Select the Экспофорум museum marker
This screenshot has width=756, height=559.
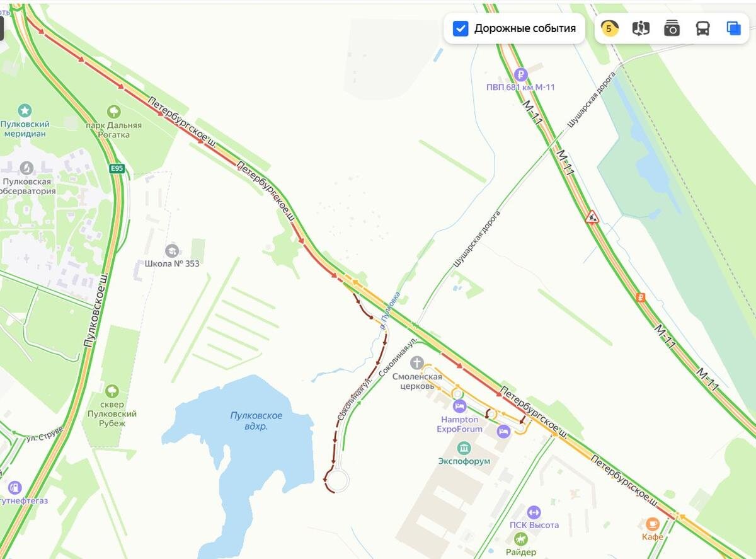pyautogui.click(x=464, y=448)
